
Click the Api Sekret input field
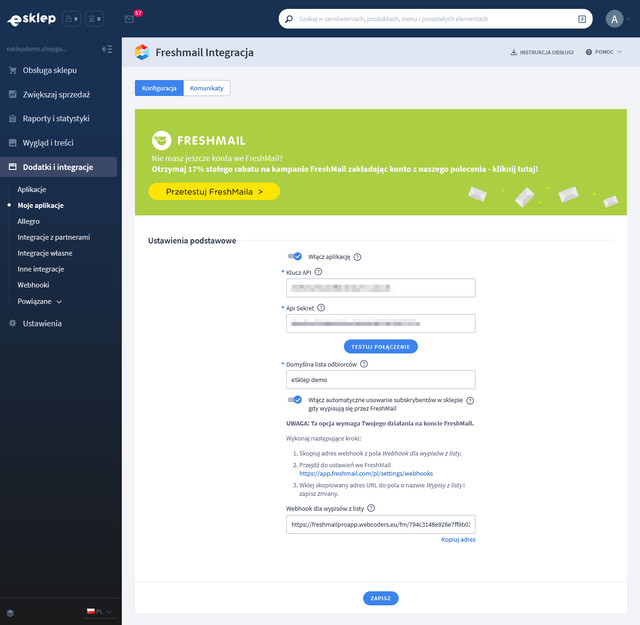click(381, 324)
